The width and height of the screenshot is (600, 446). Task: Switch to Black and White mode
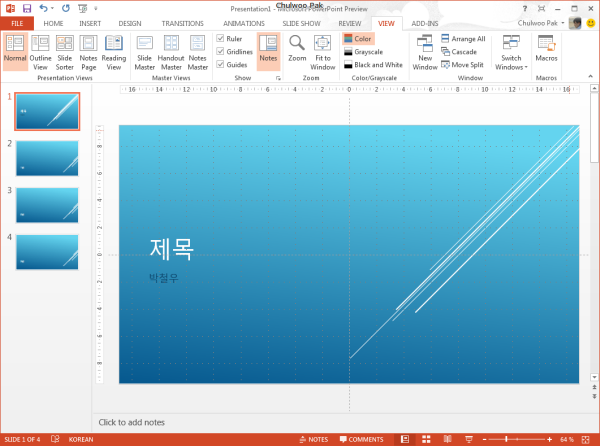pyautogui.click(x=373, y=65)
